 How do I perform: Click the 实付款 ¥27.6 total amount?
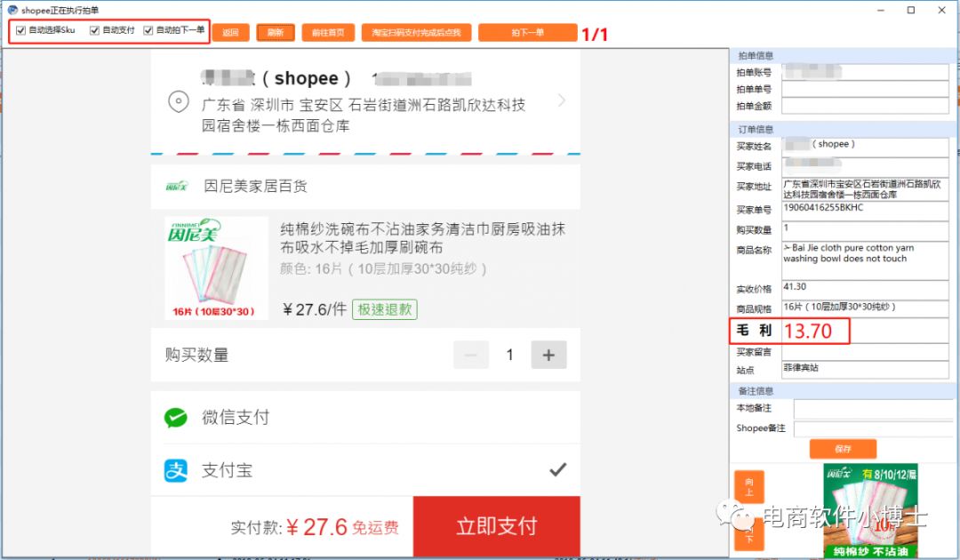[x=315, y=527]
